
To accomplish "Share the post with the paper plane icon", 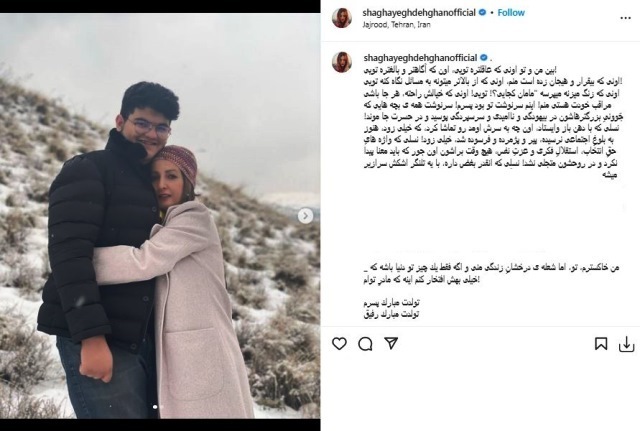I will [x=391, y=343].
